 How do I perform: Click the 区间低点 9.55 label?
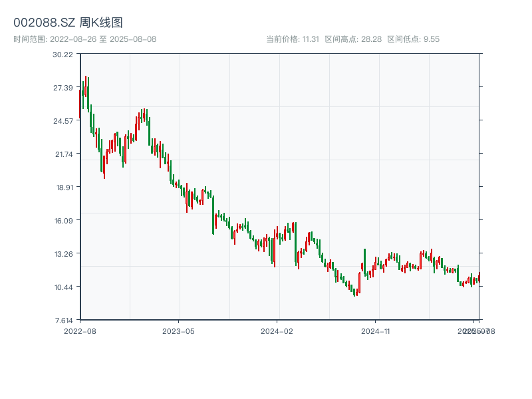pos(413,39)
